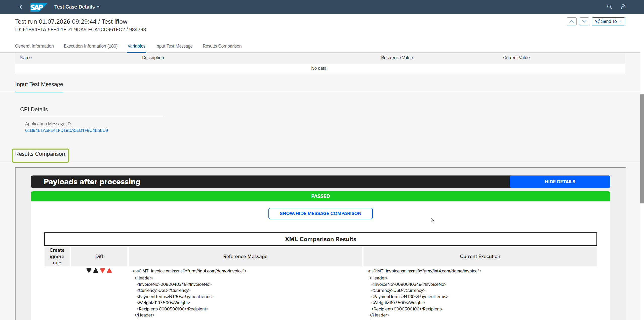Go to previous test case with up arrow
The image size is (644, 320).
(x=572, y=21)
